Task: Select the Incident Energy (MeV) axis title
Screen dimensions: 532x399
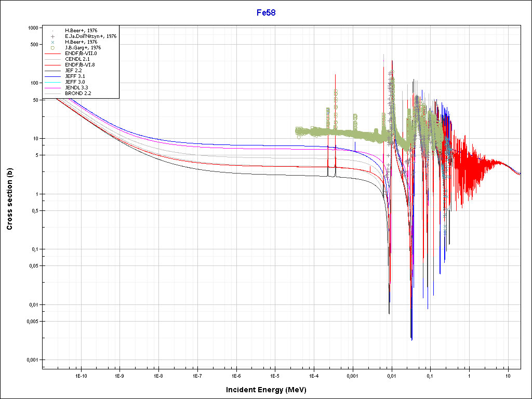Action: (x=270, y=390)
